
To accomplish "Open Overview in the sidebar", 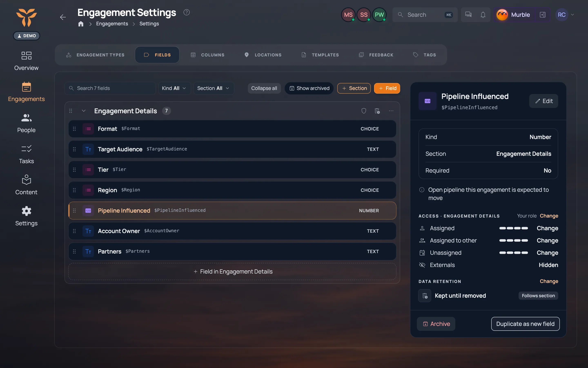I will pyautogui.click(x=26, y=61).
